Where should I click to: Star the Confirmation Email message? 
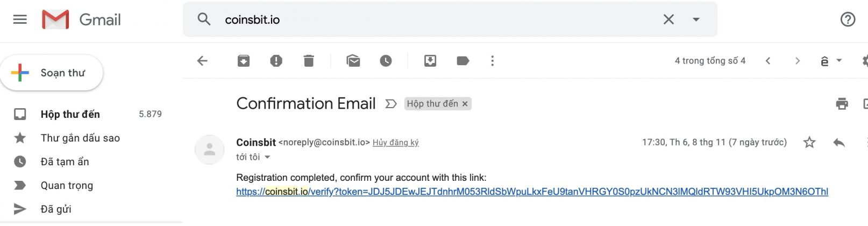[x=809, y=142]
